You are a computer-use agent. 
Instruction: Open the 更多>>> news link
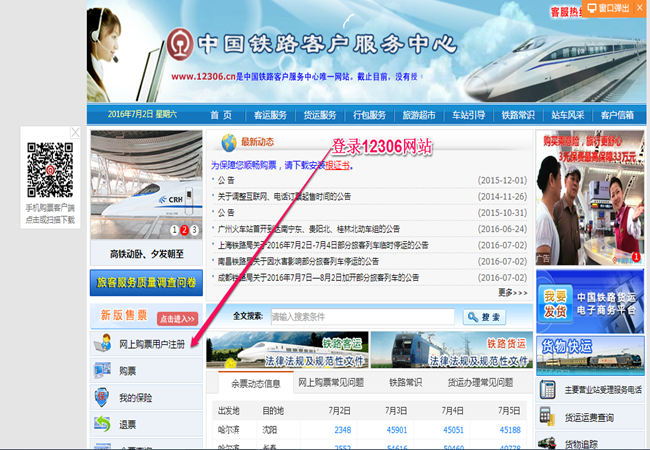tap(513, 293)
